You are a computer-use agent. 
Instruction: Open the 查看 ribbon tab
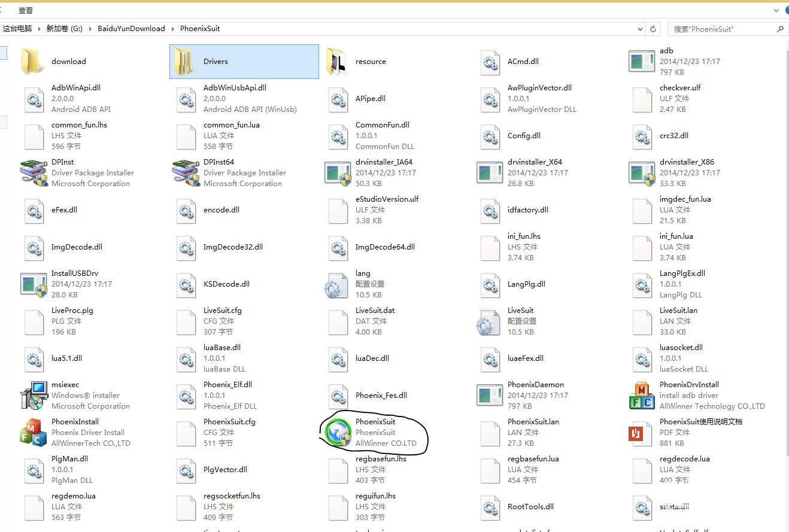tap(26, 11)
